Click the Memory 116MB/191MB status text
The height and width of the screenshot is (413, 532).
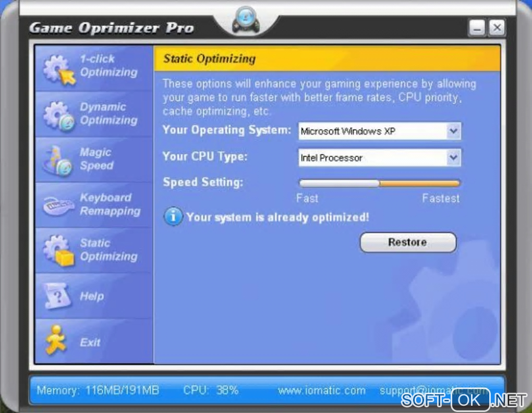[x=98, y=390]
